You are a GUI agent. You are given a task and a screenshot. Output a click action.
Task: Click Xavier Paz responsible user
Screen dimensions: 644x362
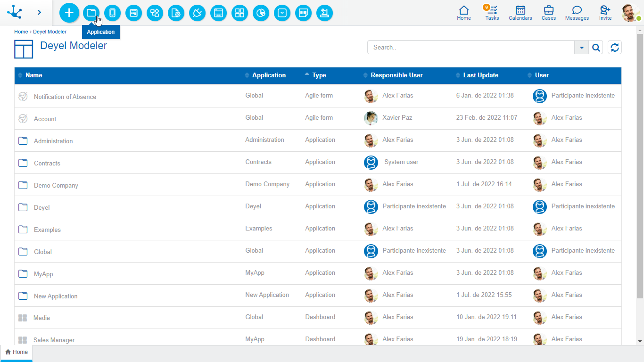click(397, 117)
